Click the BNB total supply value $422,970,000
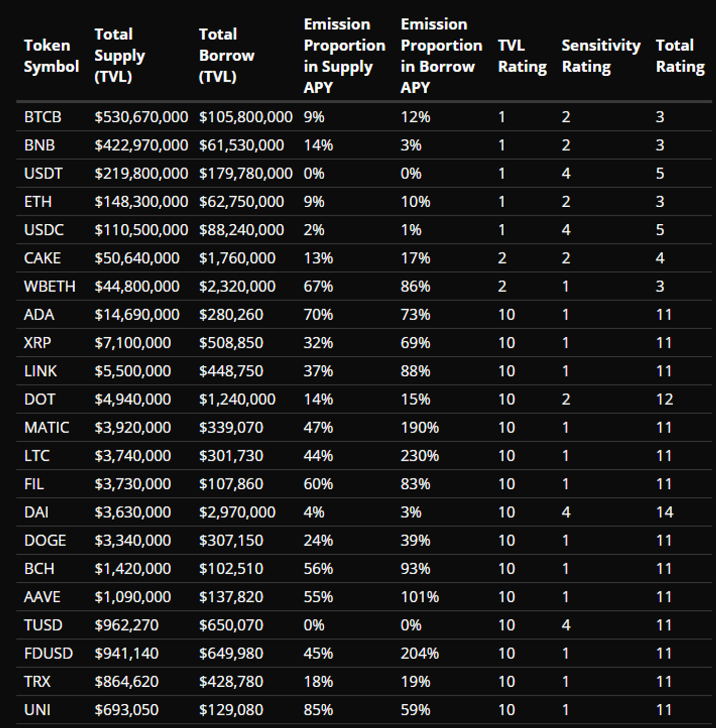This screenshot has width=716, height=728. (x=141, y=145)
